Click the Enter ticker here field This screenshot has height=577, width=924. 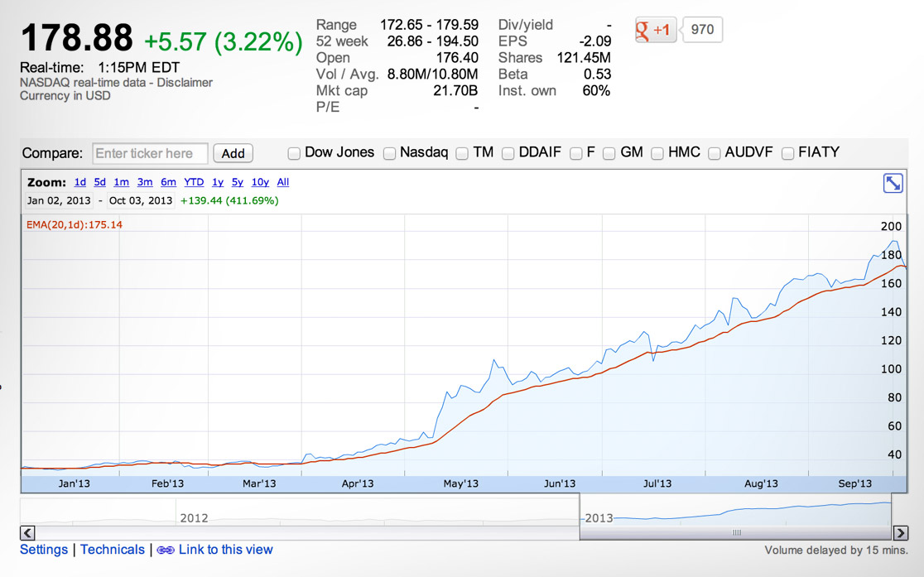(150, 153)
